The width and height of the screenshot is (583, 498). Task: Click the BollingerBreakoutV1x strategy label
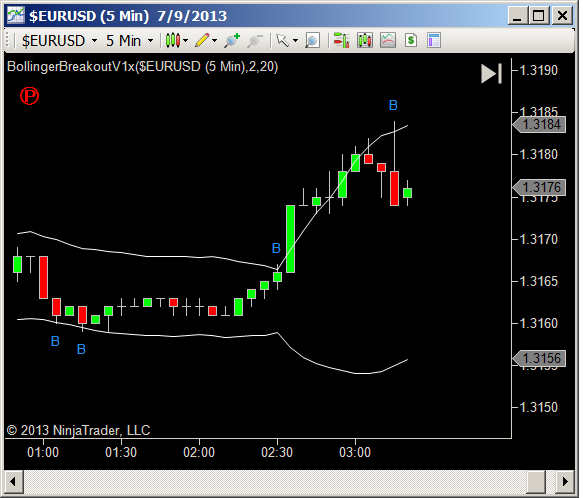pyautogui.click(x=142, y=67)
